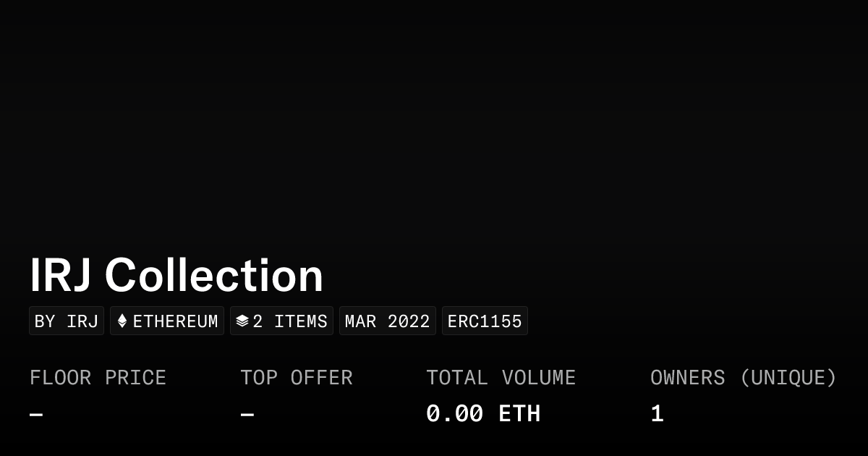Click the BY IRJ creator badge

[x=67, y=321]
